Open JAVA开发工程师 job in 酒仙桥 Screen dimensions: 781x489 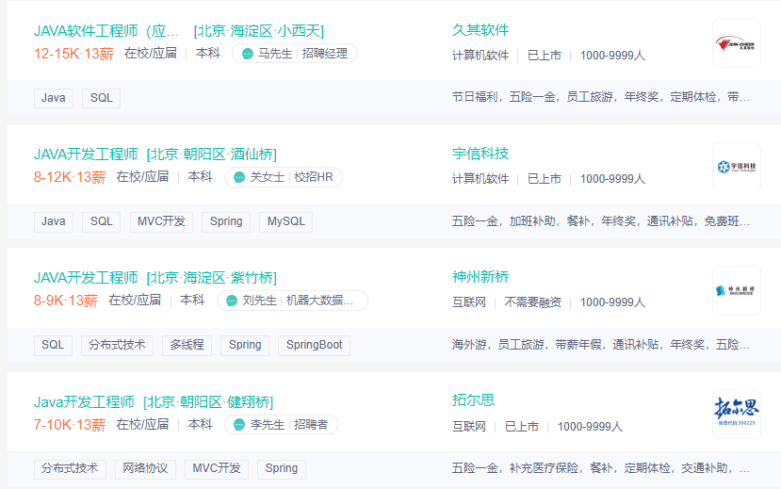tap(86, 154)
